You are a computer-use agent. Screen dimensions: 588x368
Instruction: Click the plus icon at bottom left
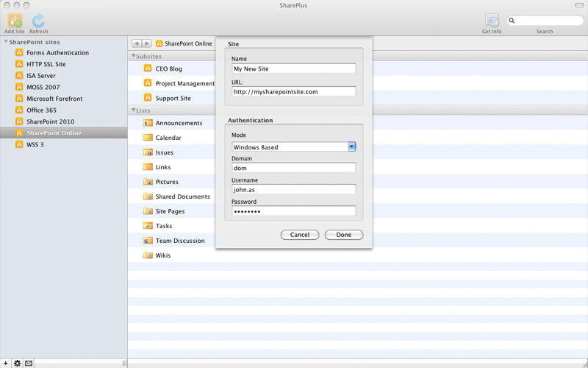coord(6,363)
